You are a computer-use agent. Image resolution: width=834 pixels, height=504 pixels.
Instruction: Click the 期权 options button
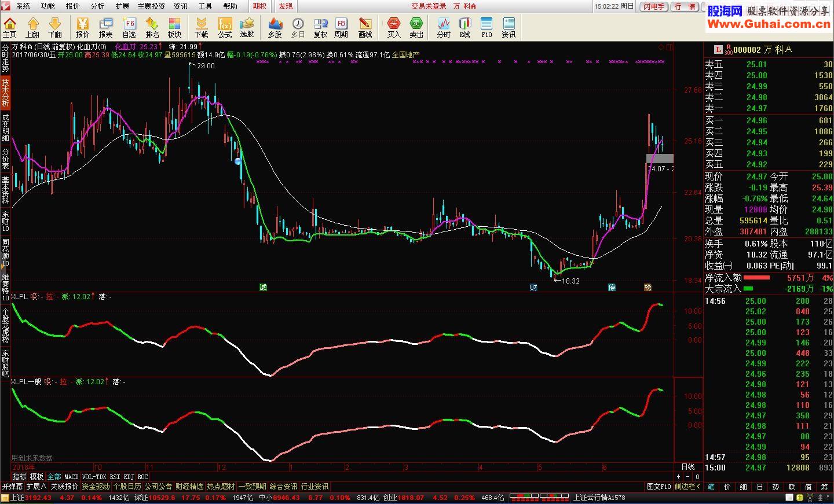(x=259, y=6)
